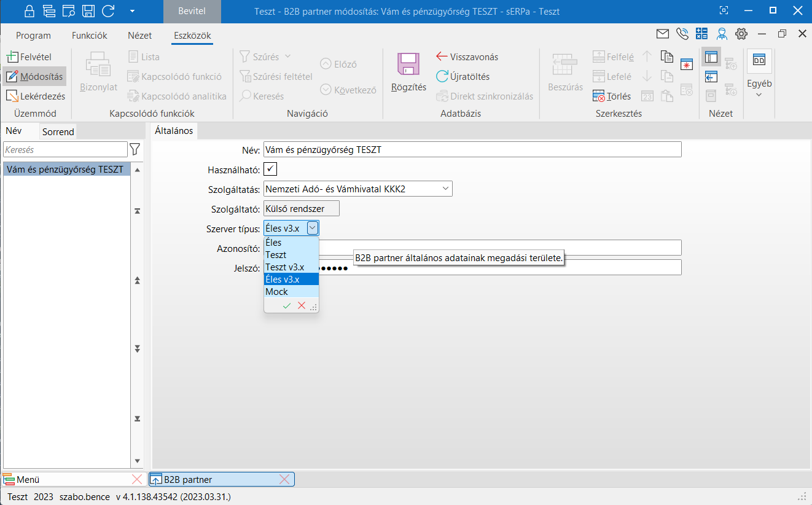The image size is (812, 505).
Task: Expand the Szolgáltatás dropdown
Action: (x=445, y=189)
